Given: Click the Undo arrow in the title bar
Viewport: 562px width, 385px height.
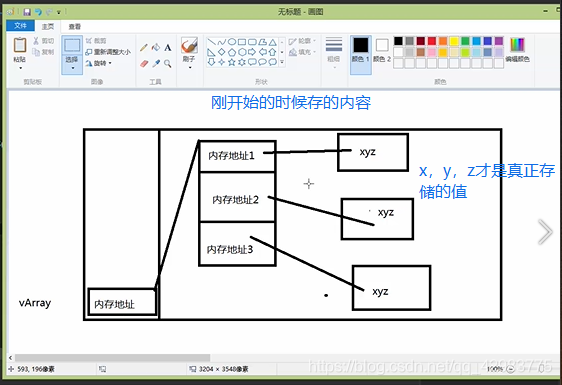Looking at the screenshot, I should point(38,12).
